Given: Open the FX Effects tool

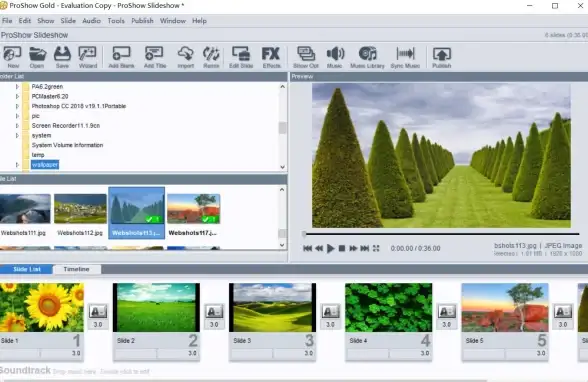Looking at the screenshot, I should coord(271,57).
